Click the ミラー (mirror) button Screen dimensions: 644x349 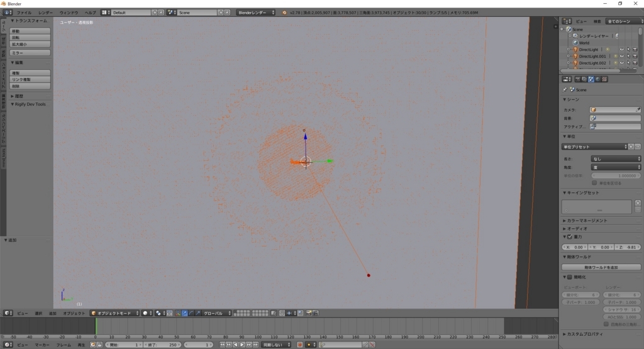click(x=30, y=53)
